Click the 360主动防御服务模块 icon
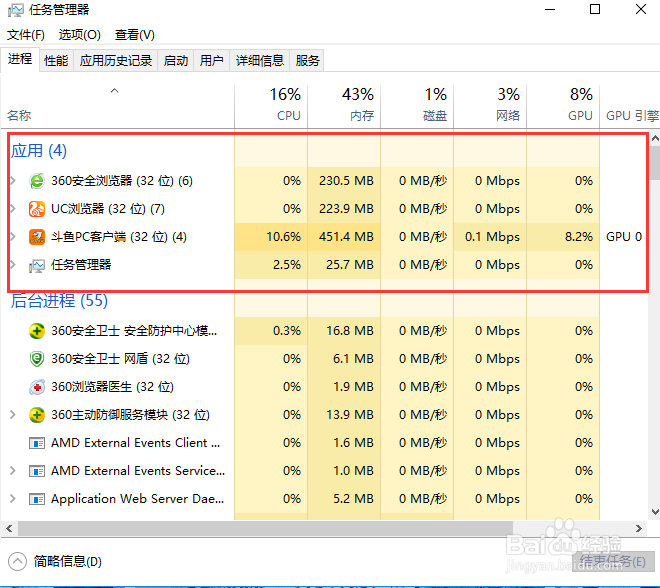 (x=37, y=415)
